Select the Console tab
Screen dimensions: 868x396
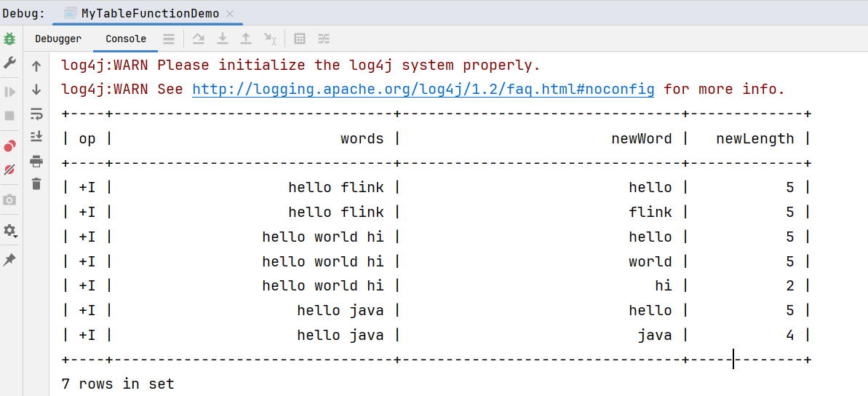126,39
